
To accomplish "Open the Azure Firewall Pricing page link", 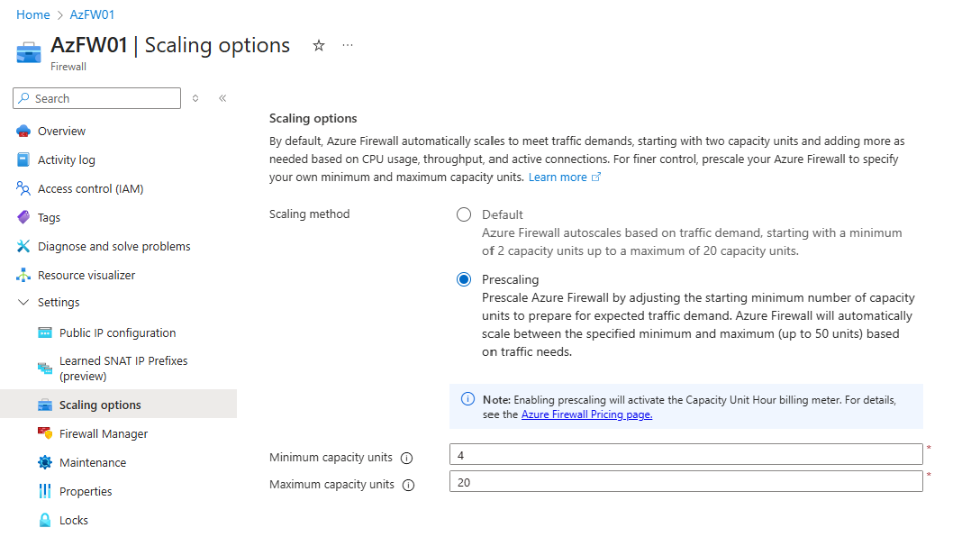I will pyautogui.click(x=586, y=415).
